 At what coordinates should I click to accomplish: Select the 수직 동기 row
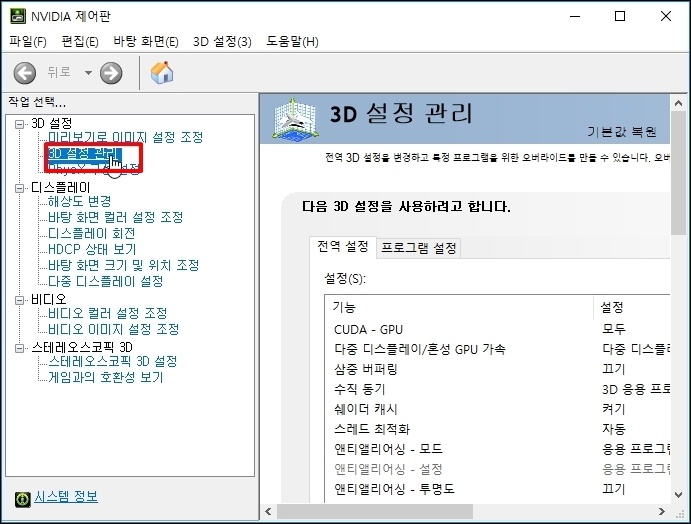(x=497, y=389)
